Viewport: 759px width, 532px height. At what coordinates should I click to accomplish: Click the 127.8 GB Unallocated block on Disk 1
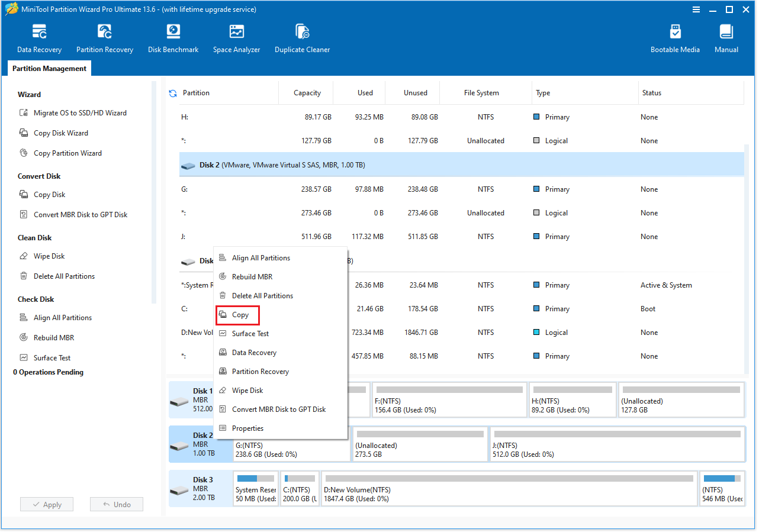pyautogui.click(x=681, y=399)
